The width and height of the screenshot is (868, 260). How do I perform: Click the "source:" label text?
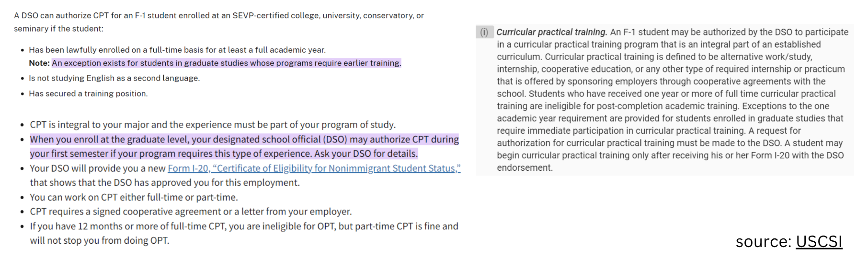tap(763, 242)
